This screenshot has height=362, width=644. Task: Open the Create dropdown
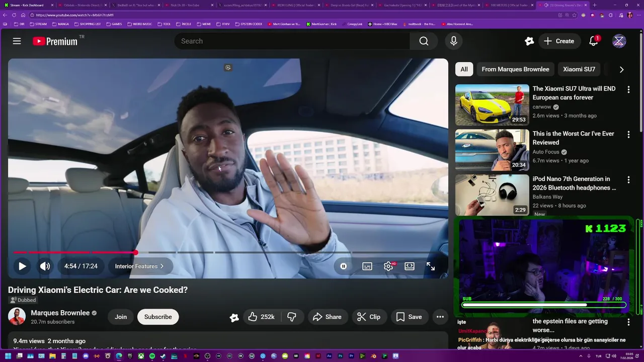tap(559, 41)
